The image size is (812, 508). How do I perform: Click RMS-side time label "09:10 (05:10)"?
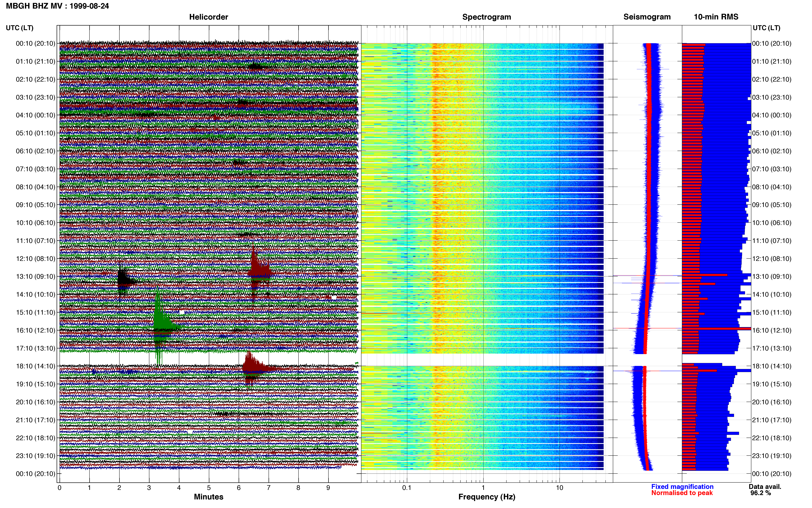click(x=772, y=205)
